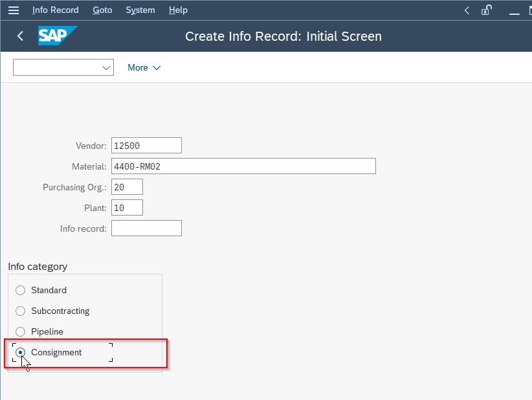Click the unlock padlock icon
532x400 pixels.
pyautogui.click(x=487, y=10)
